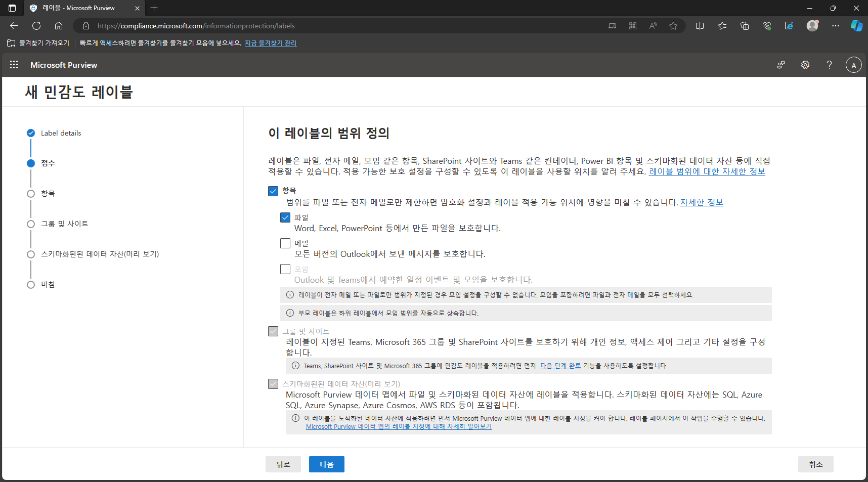The image size is (868, 482).
Task: Click the 뒤로 button
Action: click(283, 464)
